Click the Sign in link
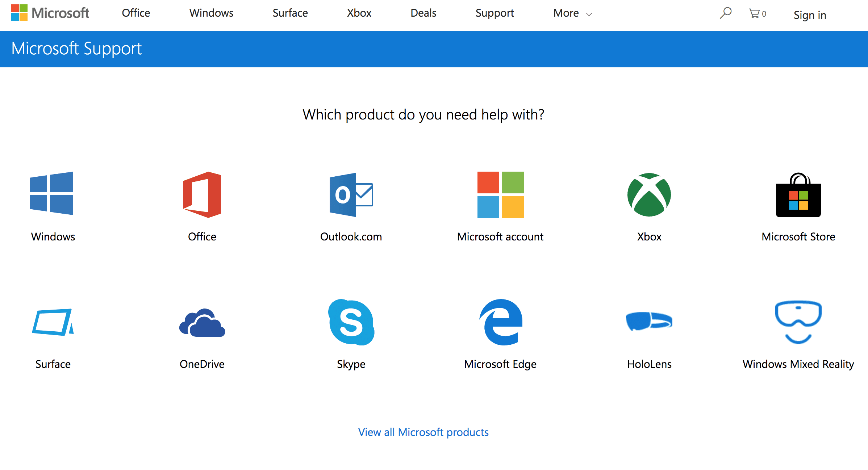Viewport: 868px width, 470px height. 810,15
